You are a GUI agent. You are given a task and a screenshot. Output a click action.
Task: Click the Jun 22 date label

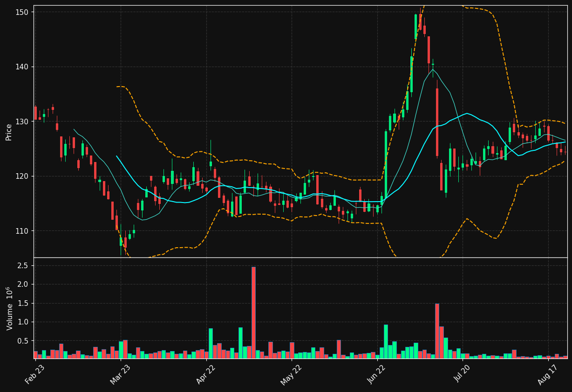click(x=377, y=374)
